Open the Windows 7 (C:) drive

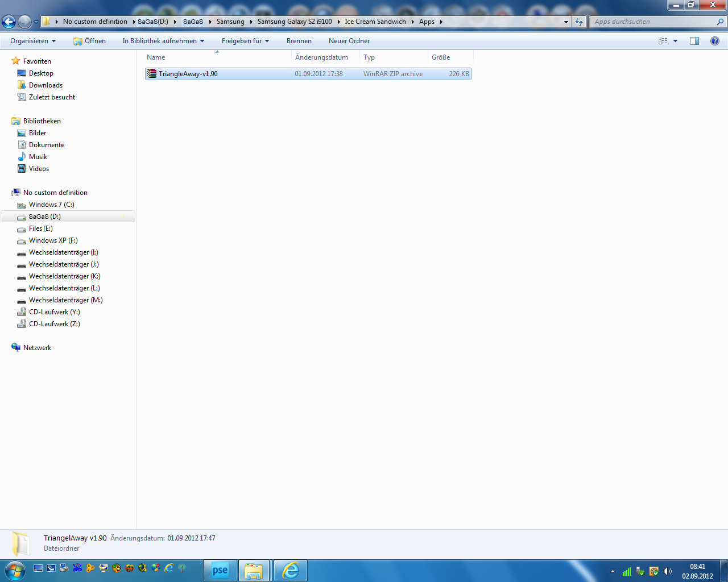coord(51,205)
